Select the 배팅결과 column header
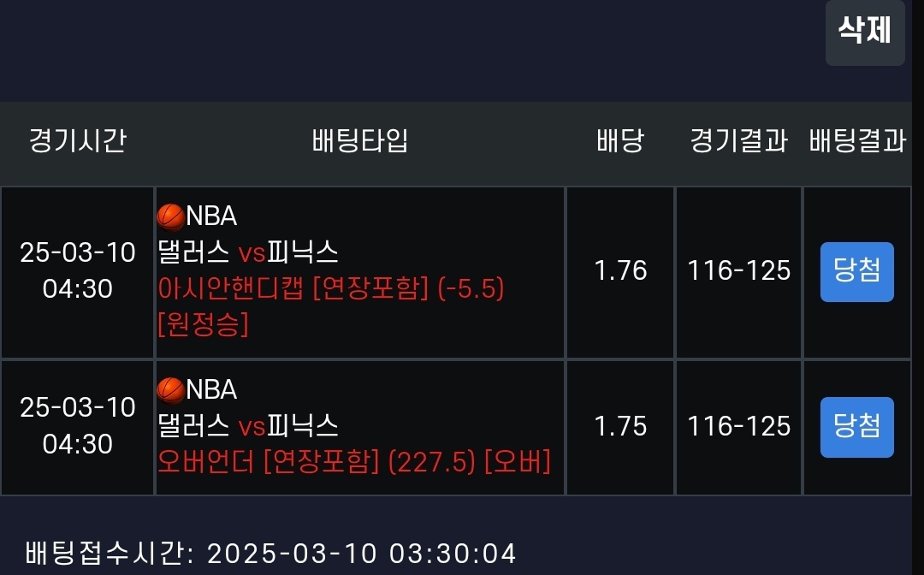This screenshot has width=924, height=575. tap(857, 141)
